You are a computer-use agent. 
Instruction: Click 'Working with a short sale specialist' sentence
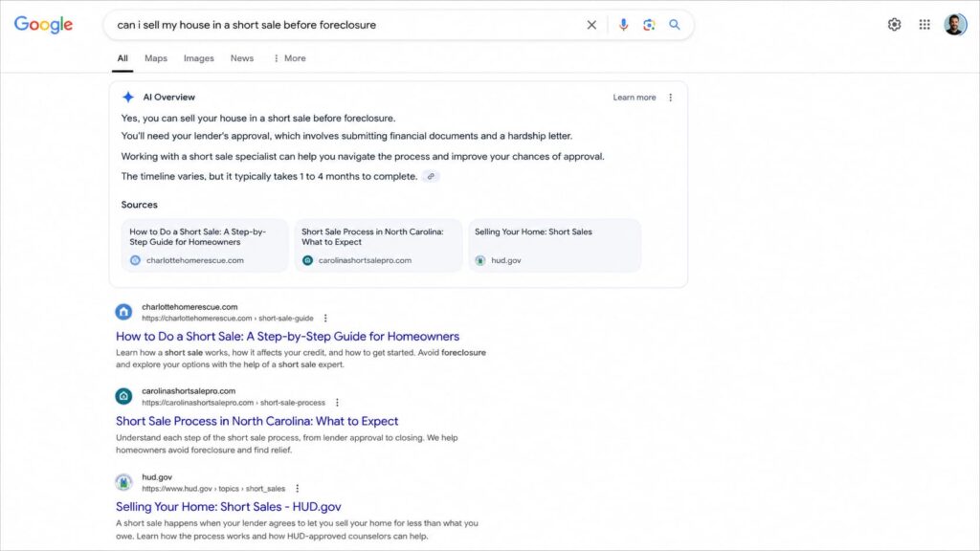[x=363, y=156]
